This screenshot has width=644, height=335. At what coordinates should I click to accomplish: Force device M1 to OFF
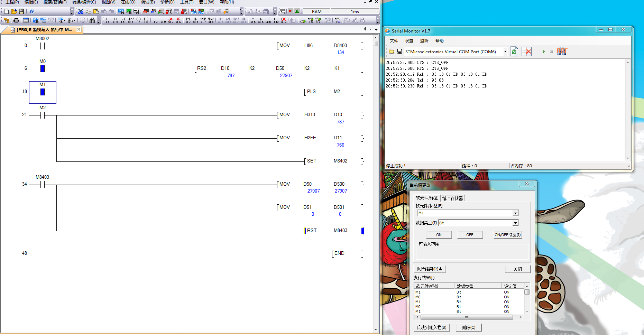[469, 235]
